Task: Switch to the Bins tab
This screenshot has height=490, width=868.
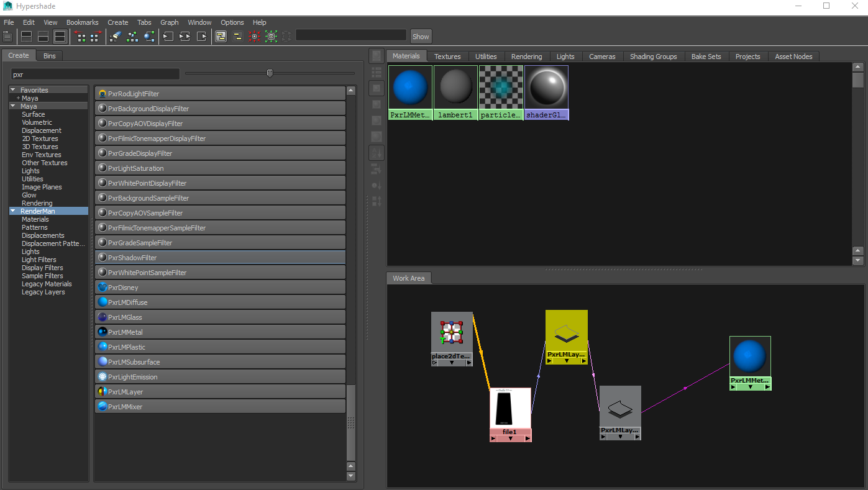Action: point(50,56)
